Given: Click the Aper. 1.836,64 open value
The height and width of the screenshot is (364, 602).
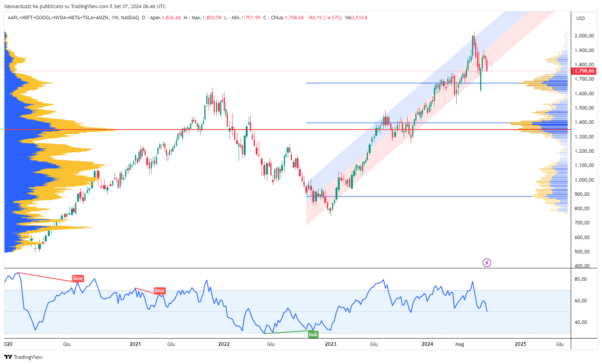Looking at the screenshot, I should [x=165, y=18].
